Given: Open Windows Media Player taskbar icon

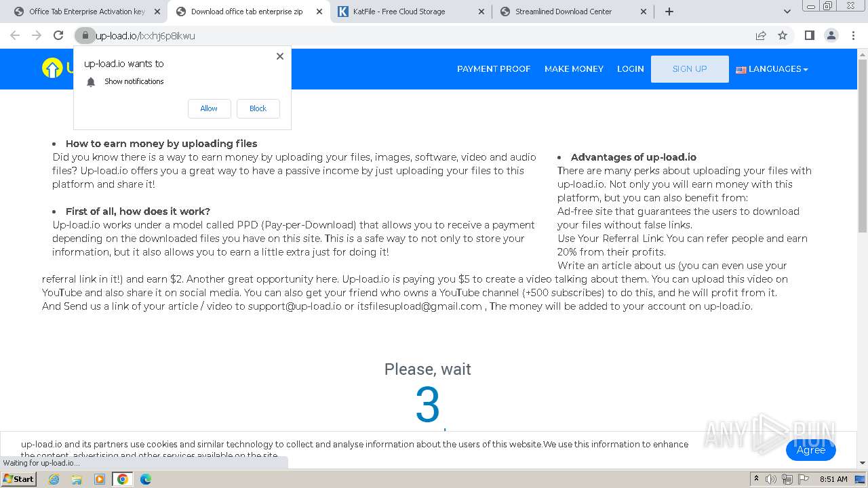Looking at the screenshot, I should (x=100, y=479).
